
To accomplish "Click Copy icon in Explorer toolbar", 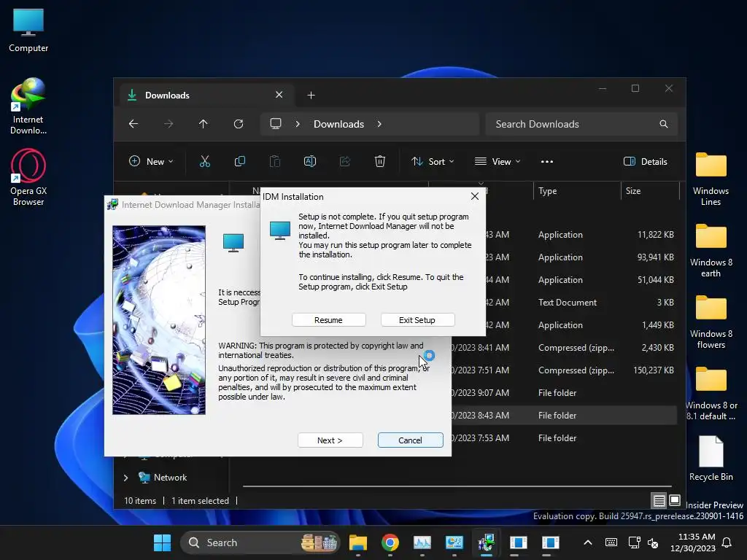I will pyautogui.click(x=240, y=161).
